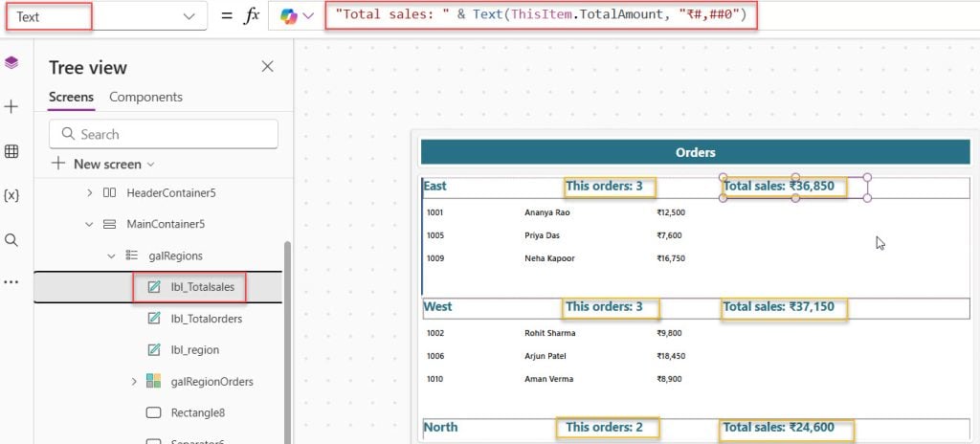980x444 pixels.
Task: Click the galRegions gallery icon
Action: point(131,255)
